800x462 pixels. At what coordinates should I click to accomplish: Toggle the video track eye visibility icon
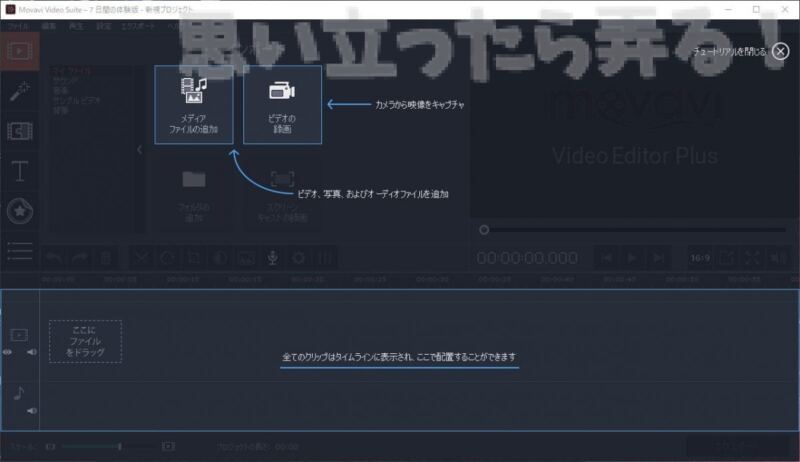7,352
